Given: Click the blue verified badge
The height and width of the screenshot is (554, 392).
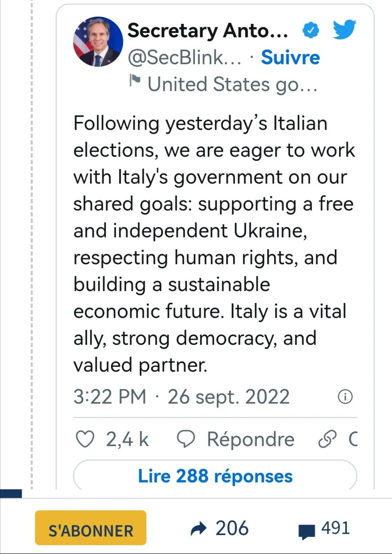Looking at the screenshot, I should [x=311, y=30].
